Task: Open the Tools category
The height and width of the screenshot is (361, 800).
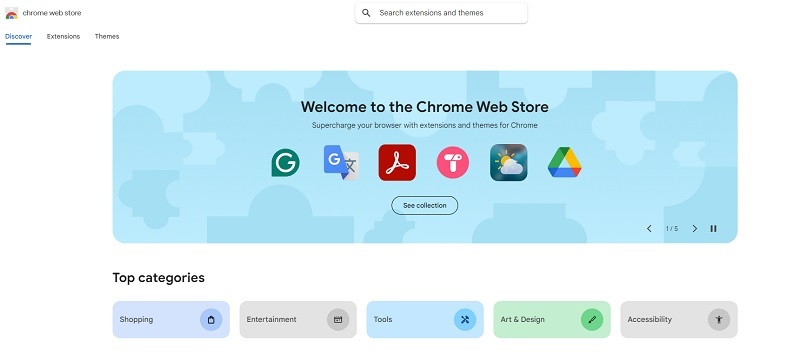Action: click(425, 319)
